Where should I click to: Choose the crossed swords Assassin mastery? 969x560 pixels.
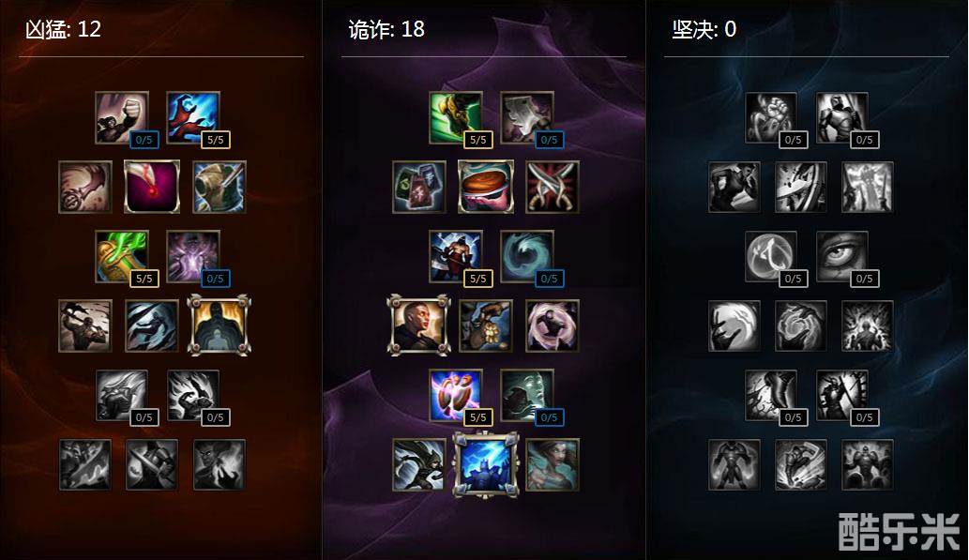[x=553, y=187]
